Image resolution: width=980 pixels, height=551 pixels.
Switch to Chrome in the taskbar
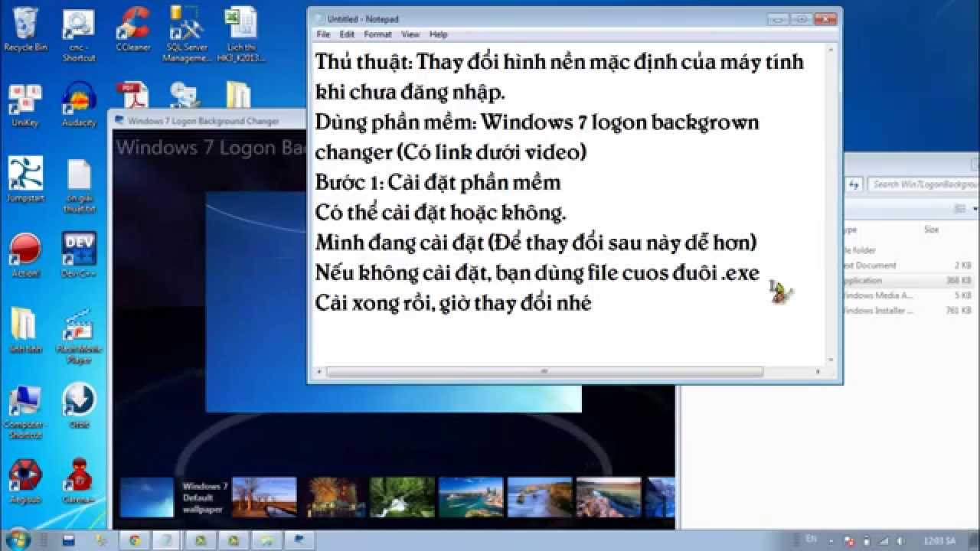tap(135, 540)
